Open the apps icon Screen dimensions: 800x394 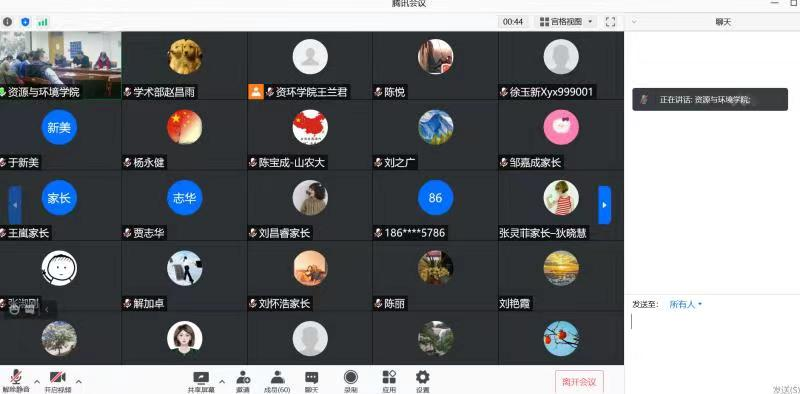tap(389, 378)
